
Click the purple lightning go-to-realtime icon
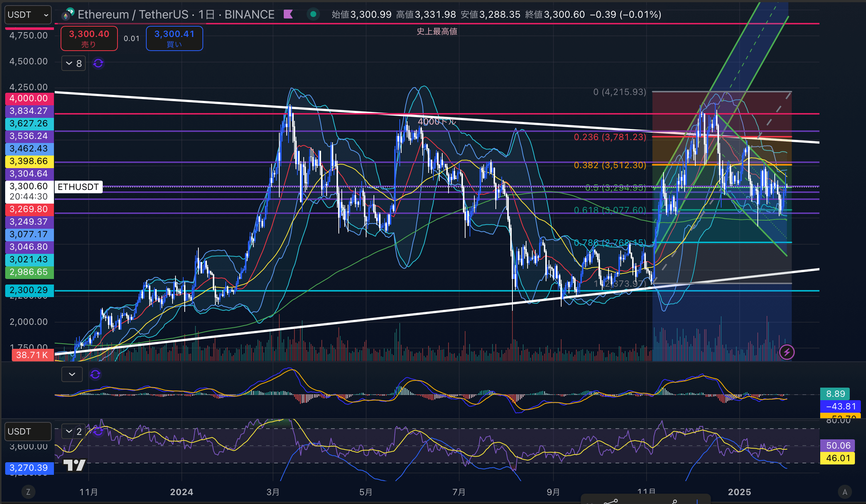pyautogui.click(x=787, y=352)
